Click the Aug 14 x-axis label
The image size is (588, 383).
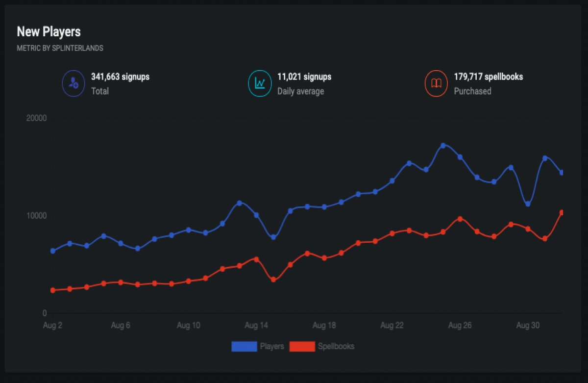point(256,325)
